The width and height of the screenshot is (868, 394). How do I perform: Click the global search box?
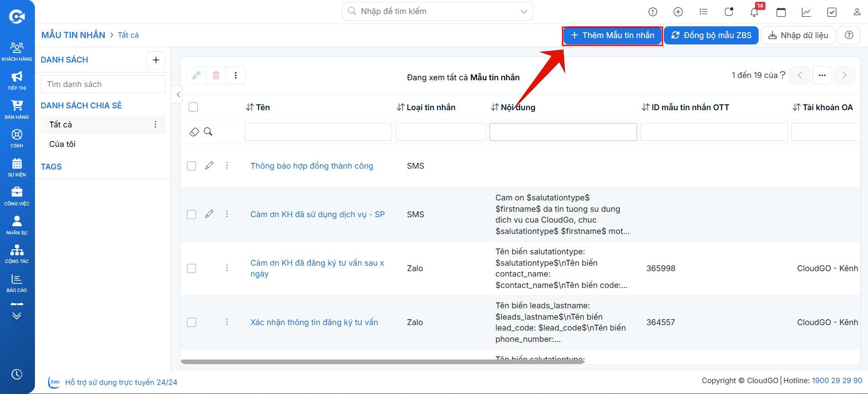437,12
